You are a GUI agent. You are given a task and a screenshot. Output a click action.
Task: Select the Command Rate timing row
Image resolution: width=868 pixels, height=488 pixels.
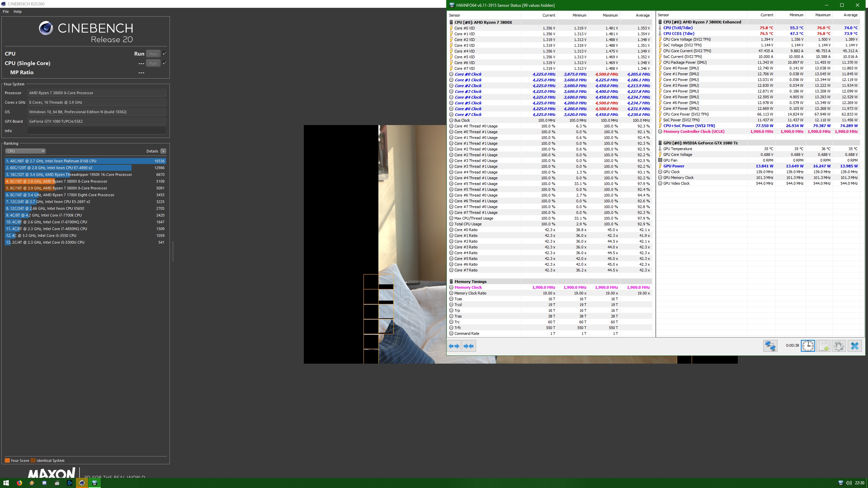coord(550,333)
